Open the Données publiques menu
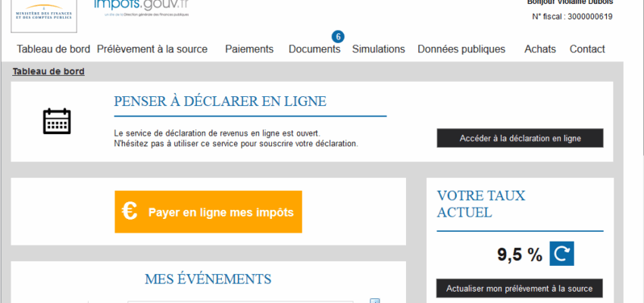Viewport: 644px width, 303px height. tap(461, 49)
